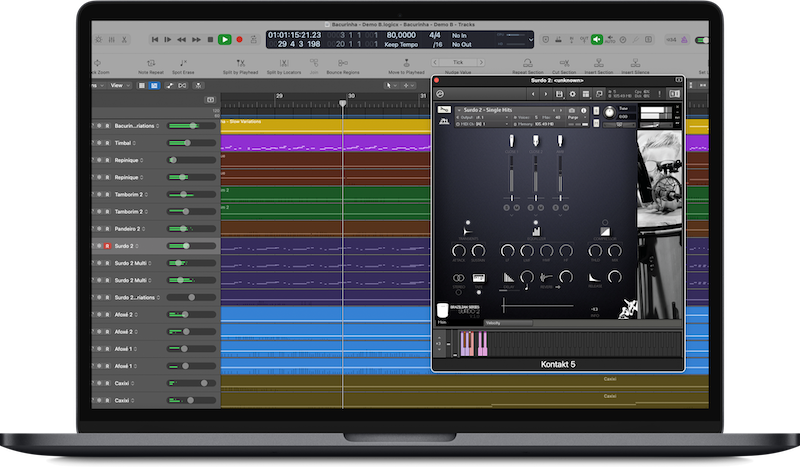800x467 pixels.
Task: Click the Velocity tab in Kontakt
Action: tap(508, 323)
